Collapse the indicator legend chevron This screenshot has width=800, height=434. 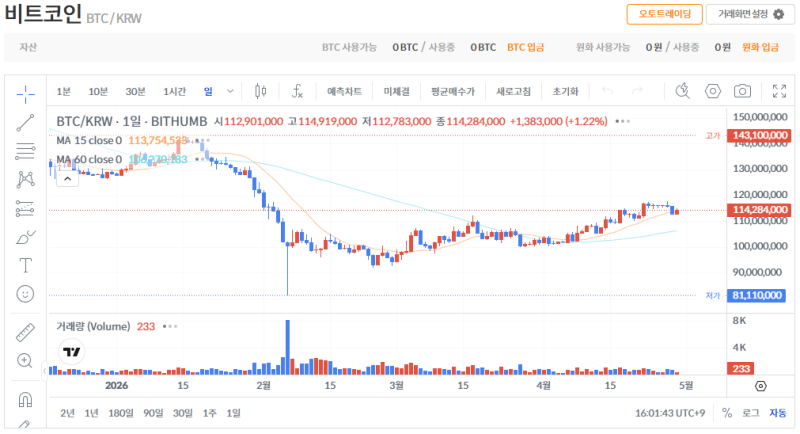point(67,179)
